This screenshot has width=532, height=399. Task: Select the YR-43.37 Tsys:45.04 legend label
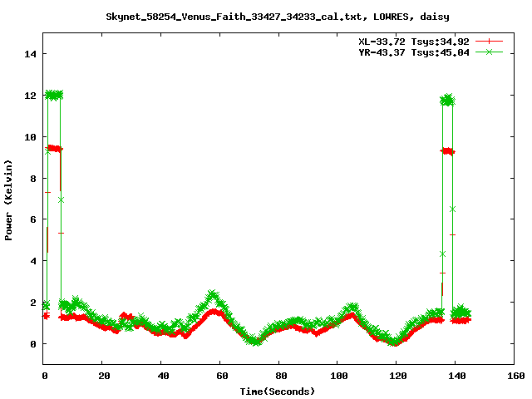[x=414, y=52]
